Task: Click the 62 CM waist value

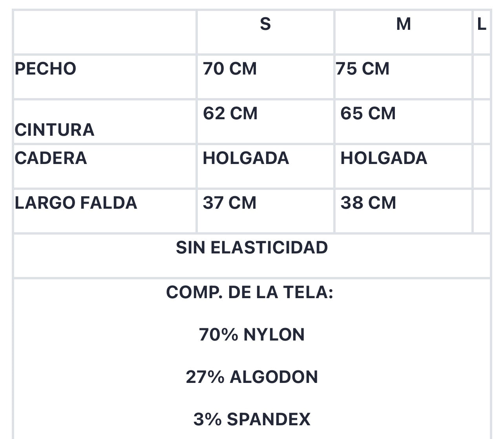Action: 230,113
